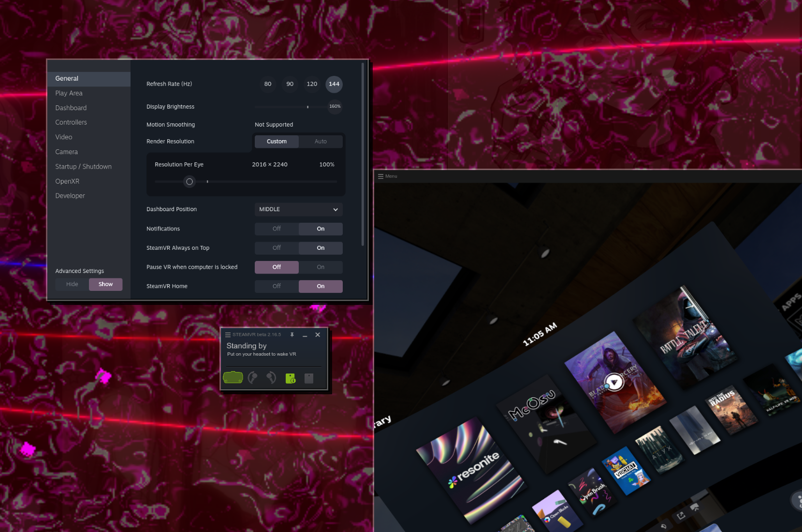
Task: Set refresh rate to 80 Hz
Action: (268, 84)
